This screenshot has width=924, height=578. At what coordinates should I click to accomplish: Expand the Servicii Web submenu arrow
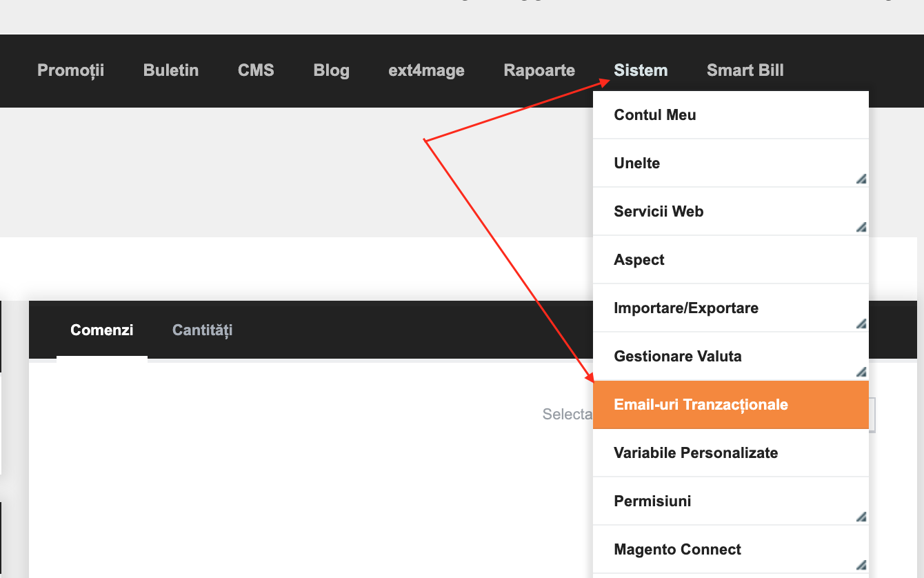click(861, 227)
